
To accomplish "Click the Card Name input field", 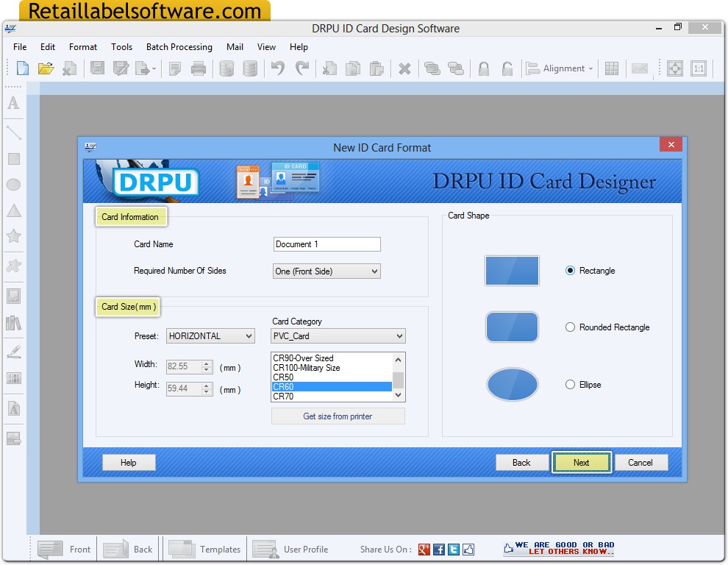I will [x=326, y=244].
